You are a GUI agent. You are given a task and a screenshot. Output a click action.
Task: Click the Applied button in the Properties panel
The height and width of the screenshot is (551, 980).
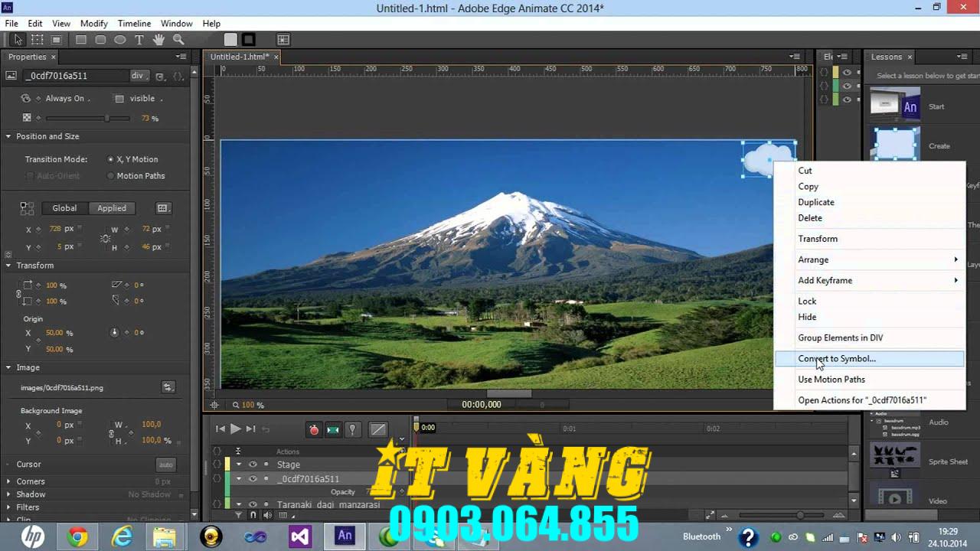pos(112,207)
